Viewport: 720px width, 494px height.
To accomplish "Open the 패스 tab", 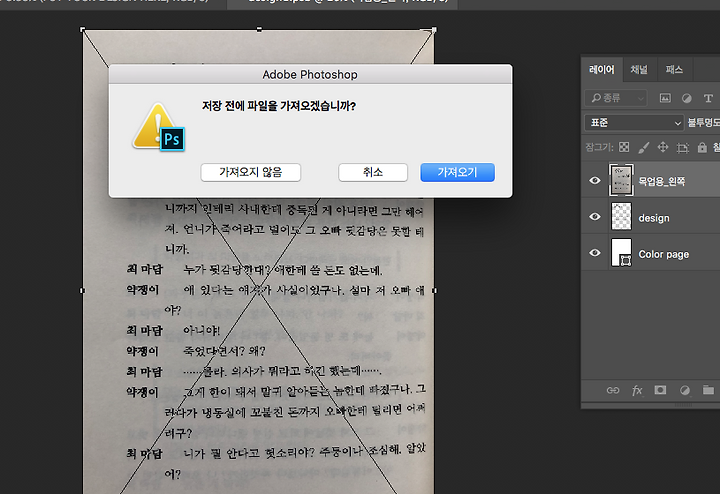I will coord(674,70).
